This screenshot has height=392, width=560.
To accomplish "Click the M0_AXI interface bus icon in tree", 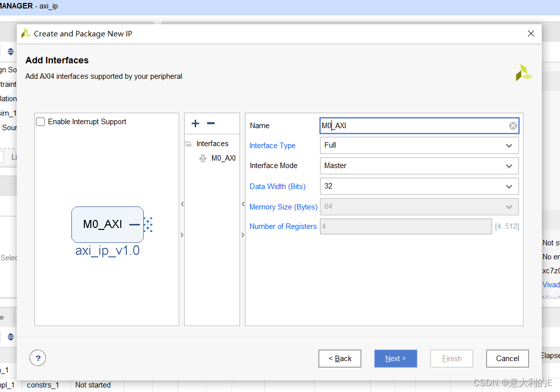I will pyautogui.click(x=203, y=158).
